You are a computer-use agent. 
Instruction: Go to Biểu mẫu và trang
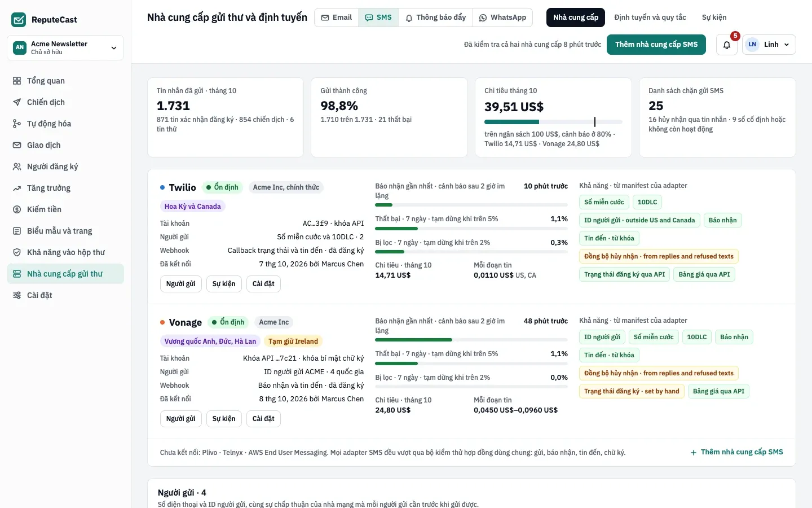[x=65, y=231]
